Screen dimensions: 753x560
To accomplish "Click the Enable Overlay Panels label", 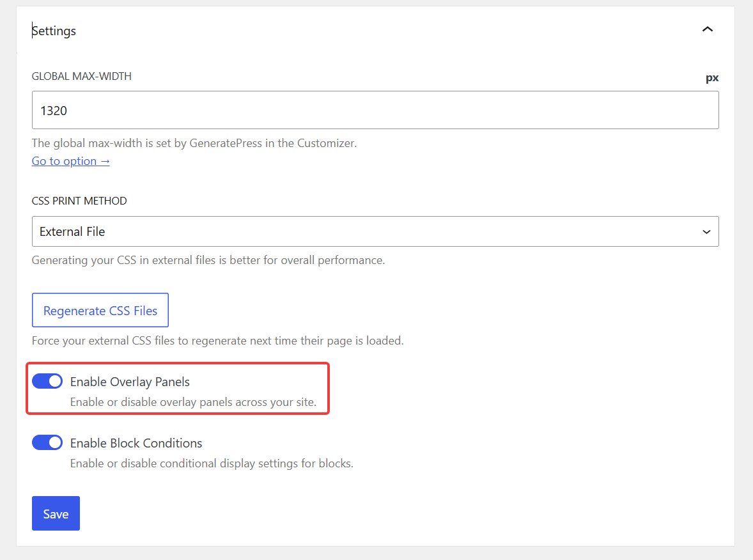I will 130,382.
